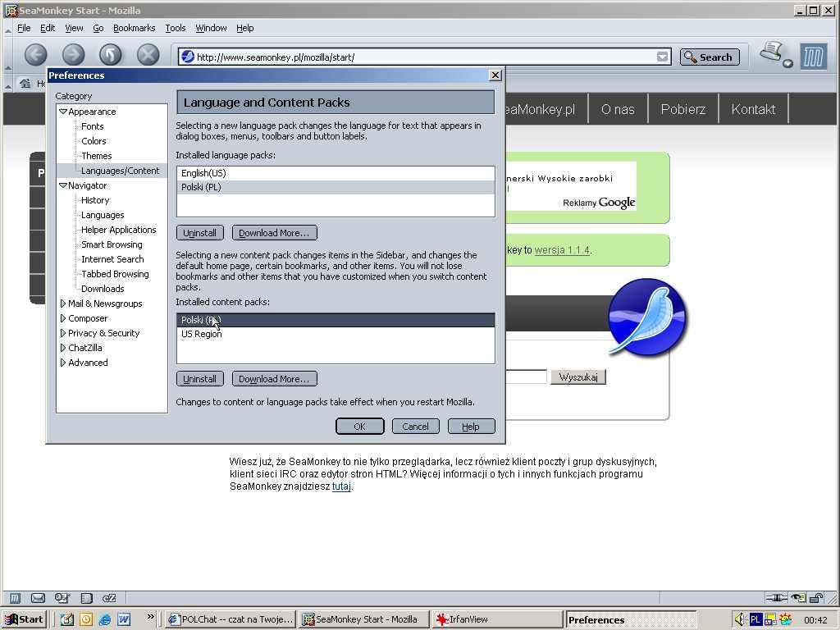The width and height of the screenshot is (840, 630).
Task: Click the Show Desktop quick launch icon
Action: coord(66,619)
